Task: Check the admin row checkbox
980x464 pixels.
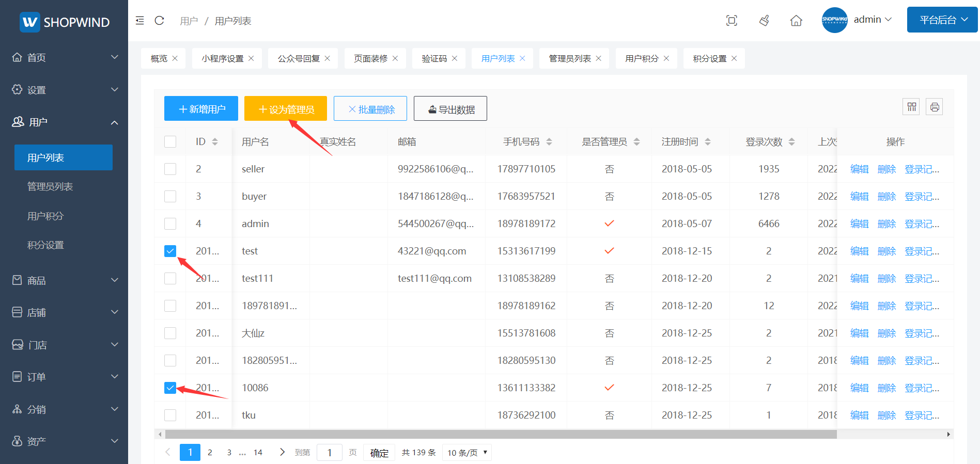Action: (170, 223)
